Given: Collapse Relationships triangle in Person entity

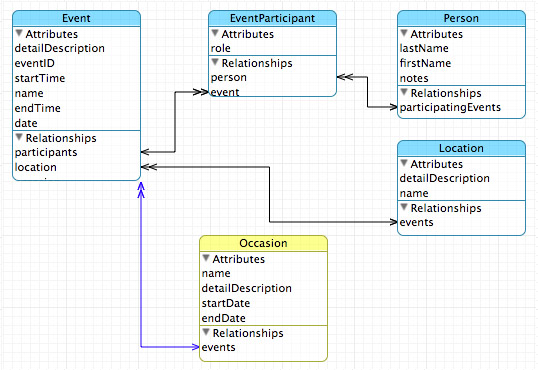Looking at the screenshot, I should (x=404, y=93).
